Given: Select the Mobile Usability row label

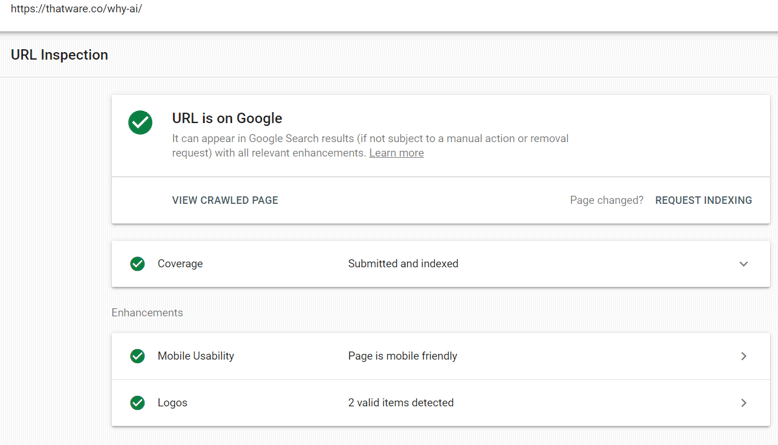Looking at the screenshot, I should 196,356.
